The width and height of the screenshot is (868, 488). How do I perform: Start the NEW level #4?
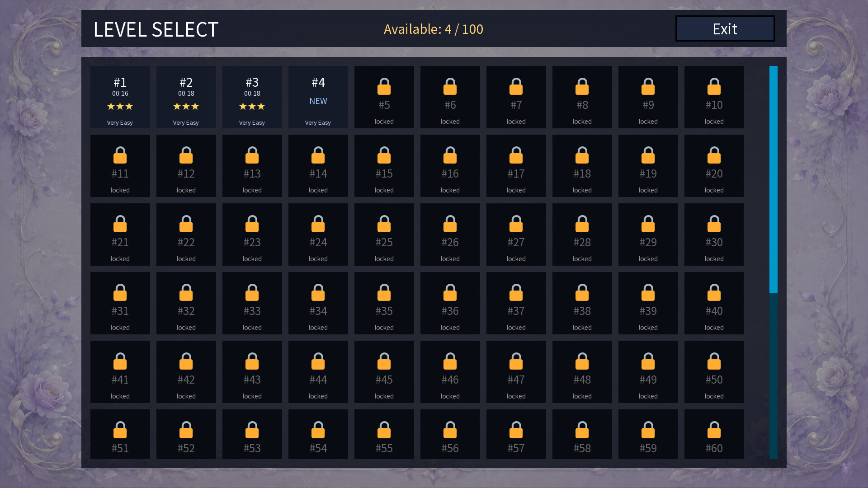pos(318,97)
